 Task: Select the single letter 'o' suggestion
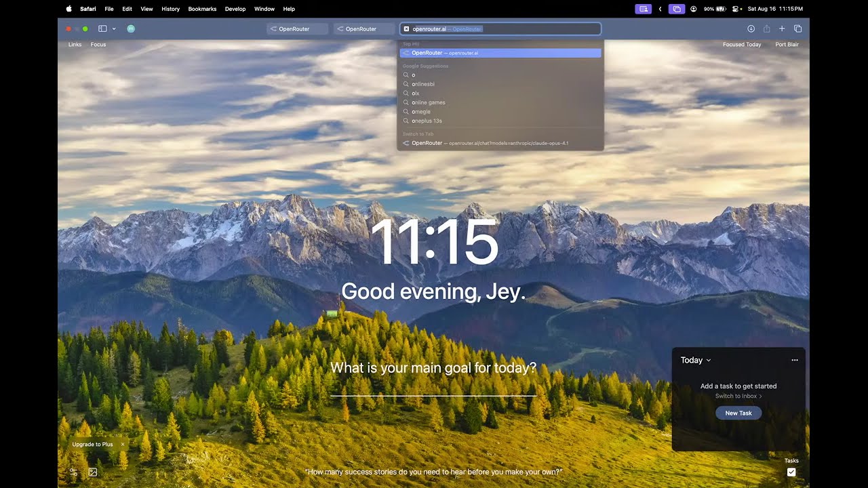click(500, 75)
